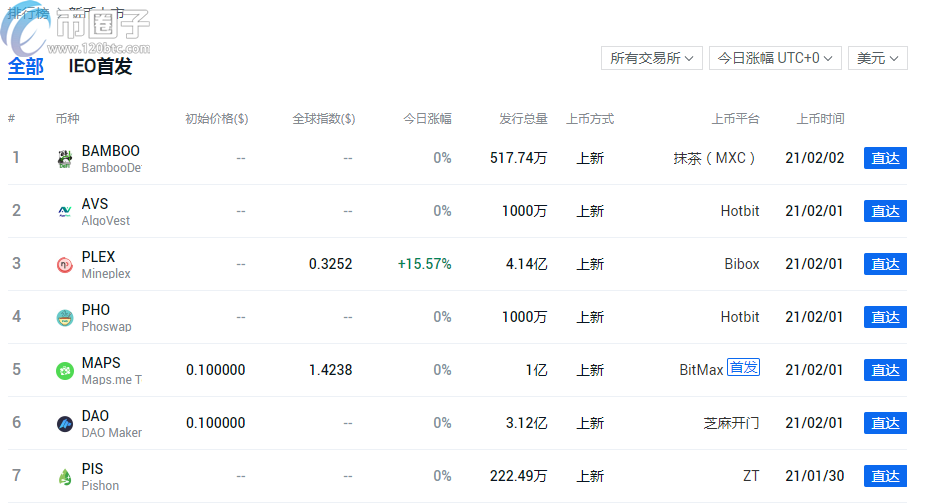
Task: Click the 21/01/30 listing date
Action: tap(814, 476)
